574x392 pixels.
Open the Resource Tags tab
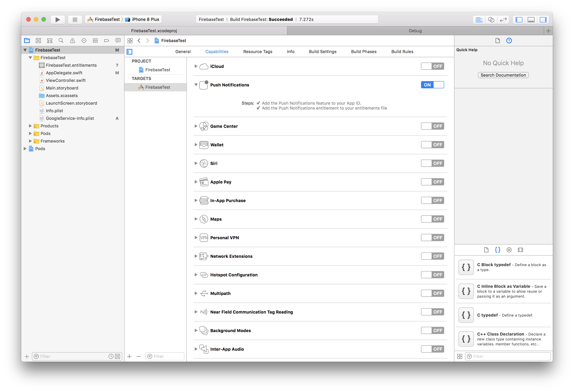click(x=258, y=52)
